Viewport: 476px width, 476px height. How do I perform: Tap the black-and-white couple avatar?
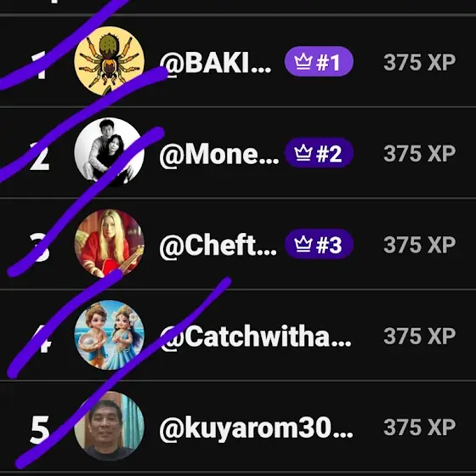coord(110,152)
